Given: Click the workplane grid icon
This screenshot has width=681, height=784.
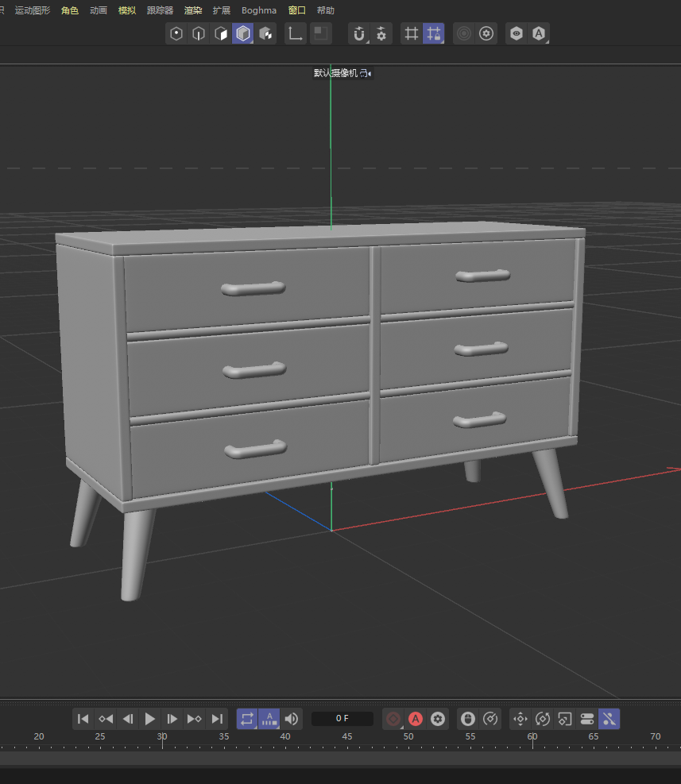Looking at the screenshot, I should pyautogui.click(x=412, y=33).
